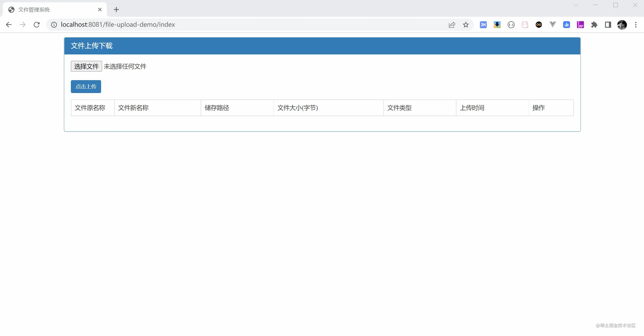644x336 pixels.
Task: Open the profile avatar menu
Action: pyautogui.click(x=622, y=24)
